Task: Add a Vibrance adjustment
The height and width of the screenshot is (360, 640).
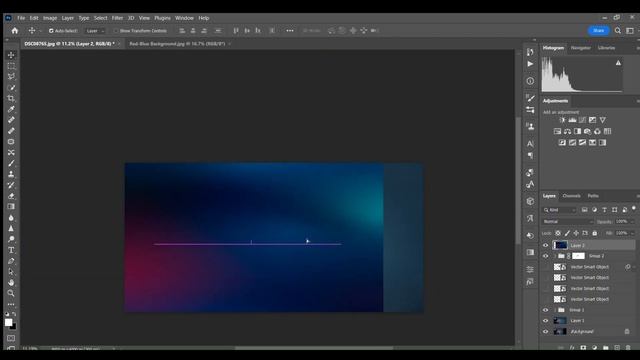Action: point(602,120)
